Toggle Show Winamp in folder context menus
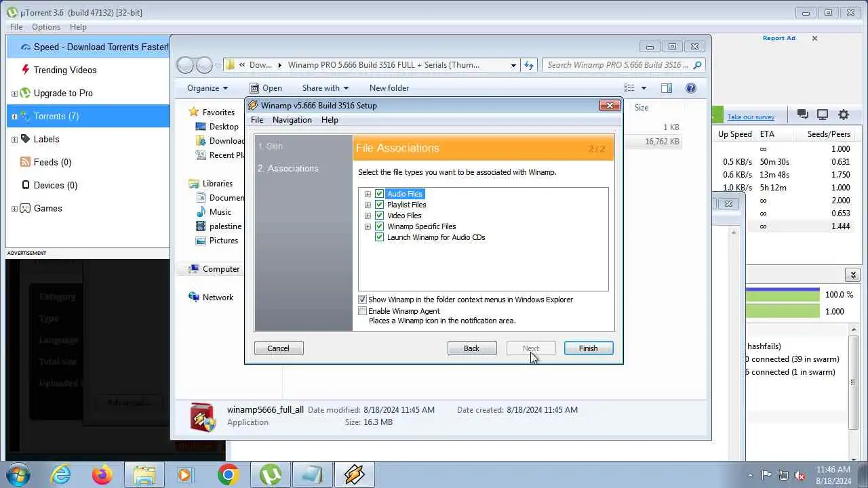Viewport: 868px width, 488px height. click(363, 300)
